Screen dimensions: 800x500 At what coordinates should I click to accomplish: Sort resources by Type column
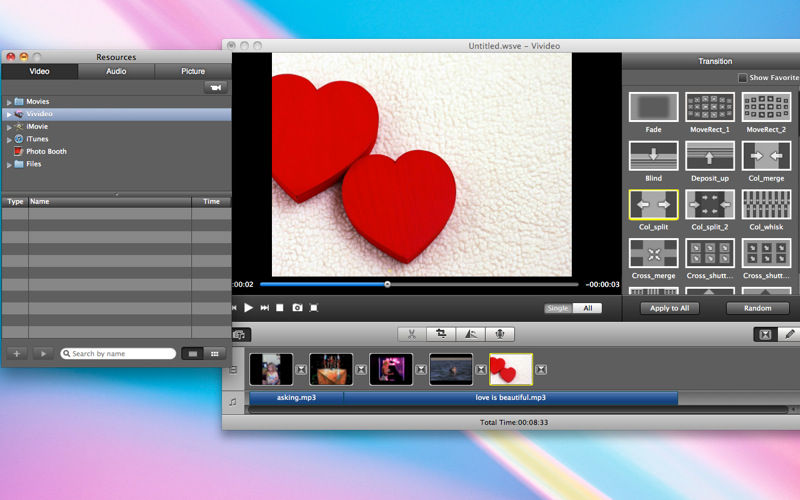15,202
